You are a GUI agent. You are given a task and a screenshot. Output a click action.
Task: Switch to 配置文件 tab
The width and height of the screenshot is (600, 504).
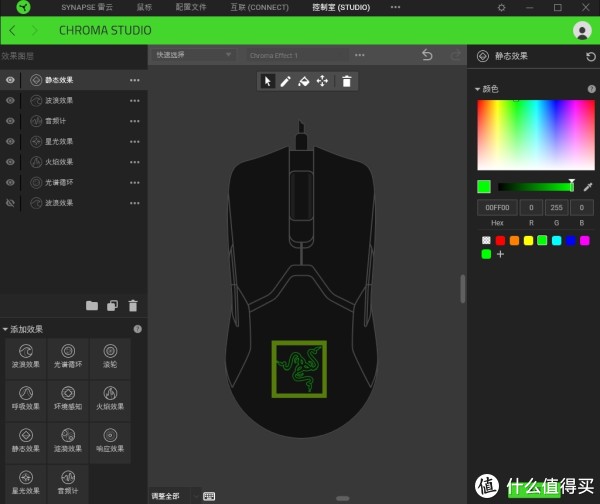[191, 7]
